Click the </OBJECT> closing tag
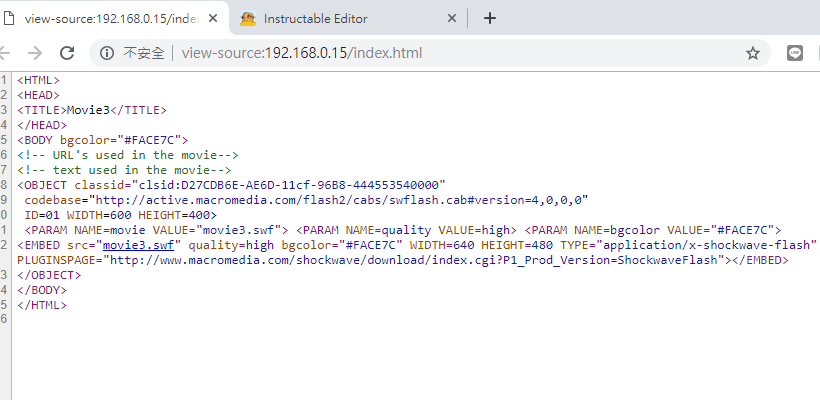The height and width of the screenshot is (400, 820). [49, 275]
